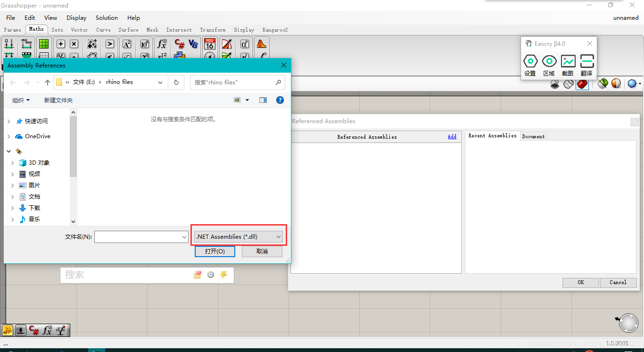This screenshot has height=352, width=644.
Task: Click the NOV 16 date component icon
Action: [x=209, y=44]
